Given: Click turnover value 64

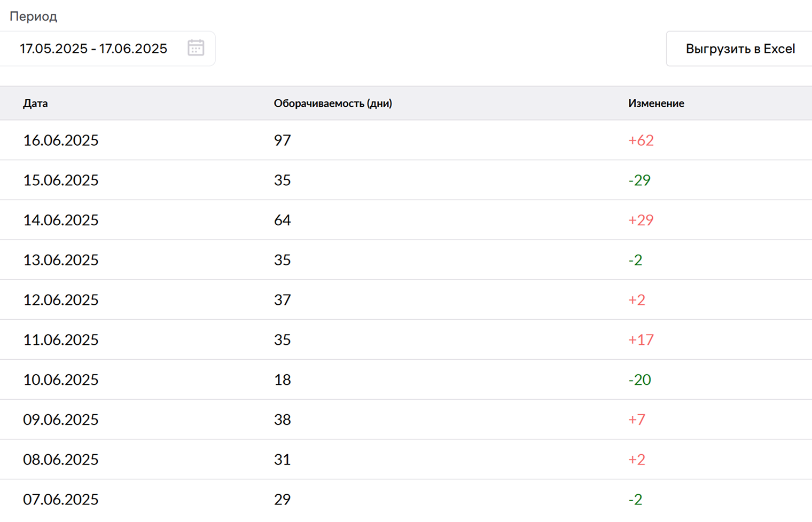Looking at the screenshot, I should coord(283,220).
